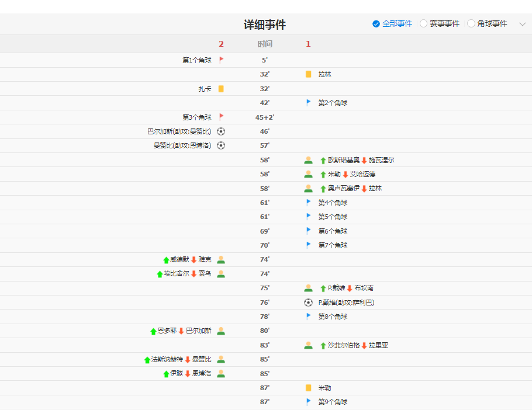Click yellow card icon next to 拉林
Image resolution: width=532 pixels, height=410 pixels.
coord(309,74)
